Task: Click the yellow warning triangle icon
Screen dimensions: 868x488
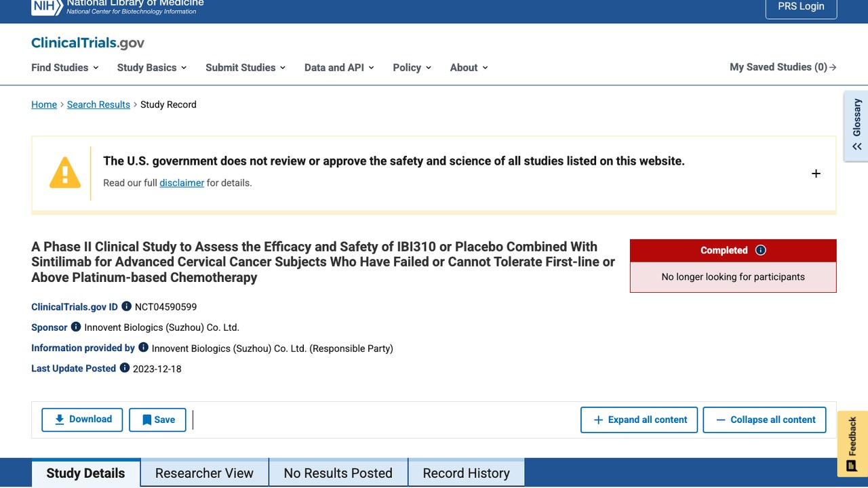Action: (x=65, y=173)
